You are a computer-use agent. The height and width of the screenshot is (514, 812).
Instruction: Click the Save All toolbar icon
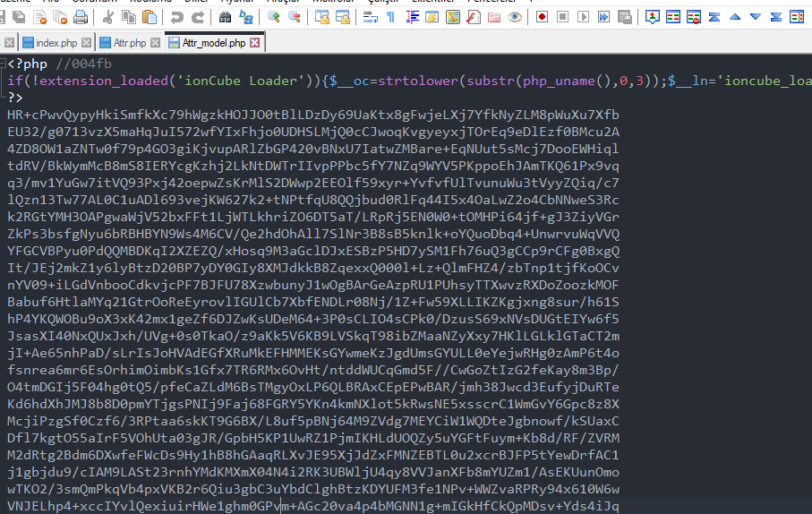tap(19, 17)
